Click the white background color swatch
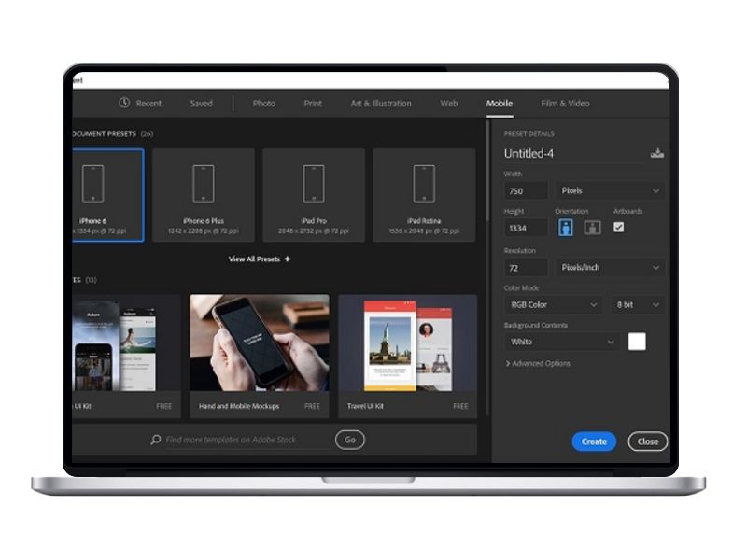This screenshot has height=560, width=747. (x=637, y=342)
